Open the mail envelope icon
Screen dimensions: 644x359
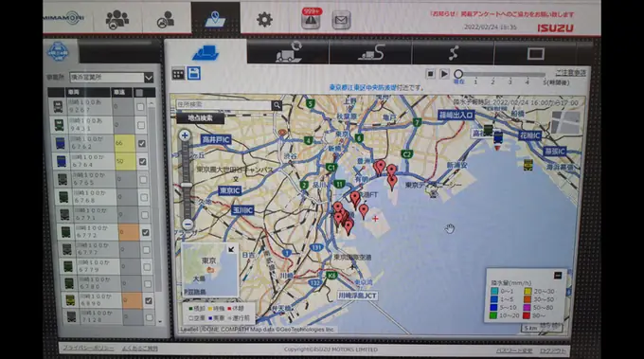pyautogui.click(x=341, y=20)
